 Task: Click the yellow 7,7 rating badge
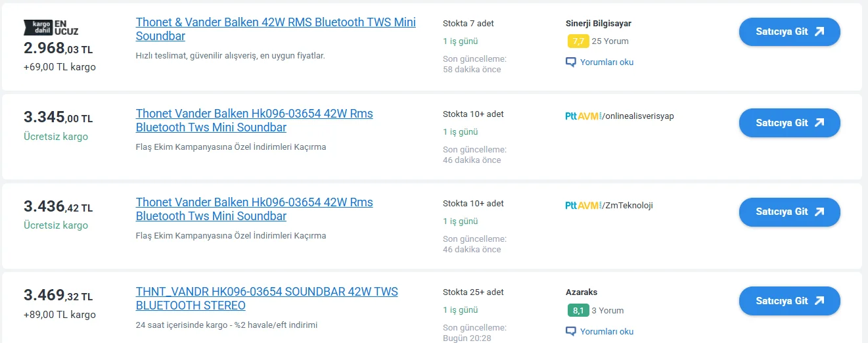[578, 41]
